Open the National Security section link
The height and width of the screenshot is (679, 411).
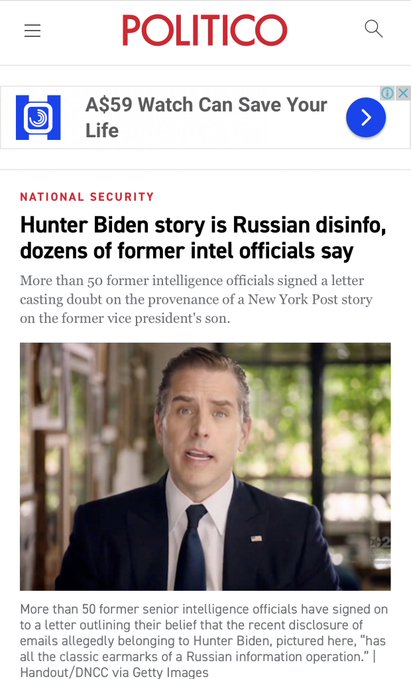click(87, 197)
